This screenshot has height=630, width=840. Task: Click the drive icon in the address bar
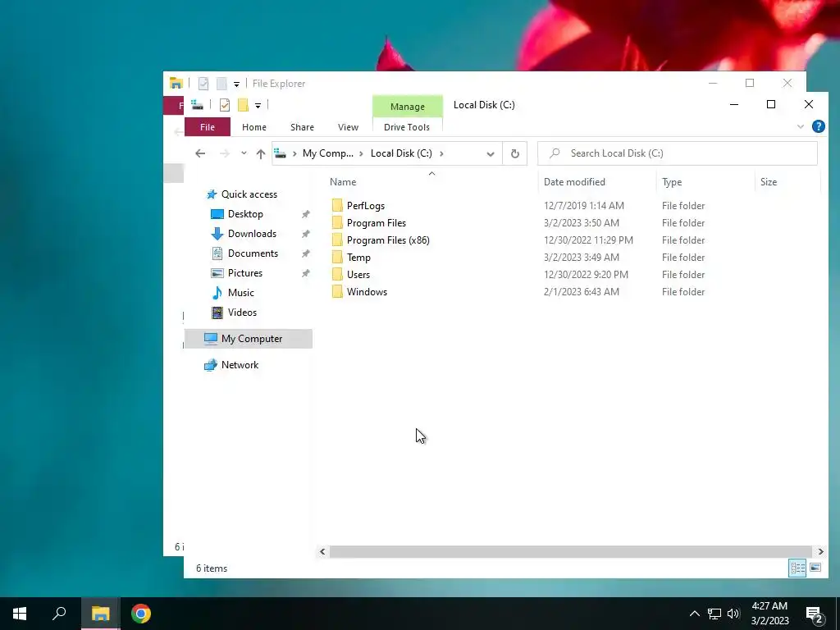point(281,153)
